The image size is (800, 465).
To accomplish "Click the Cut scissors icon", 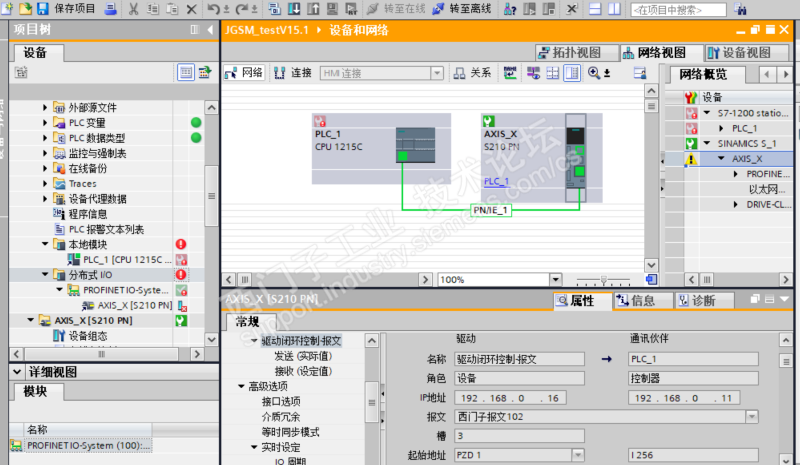I will [133, 9].
